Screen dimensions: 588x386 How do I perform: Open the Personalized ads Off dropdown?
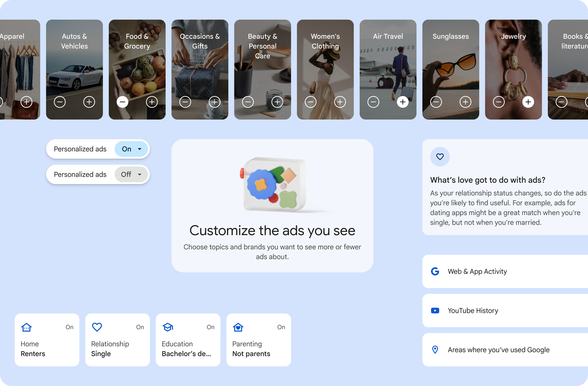(131, 174)
